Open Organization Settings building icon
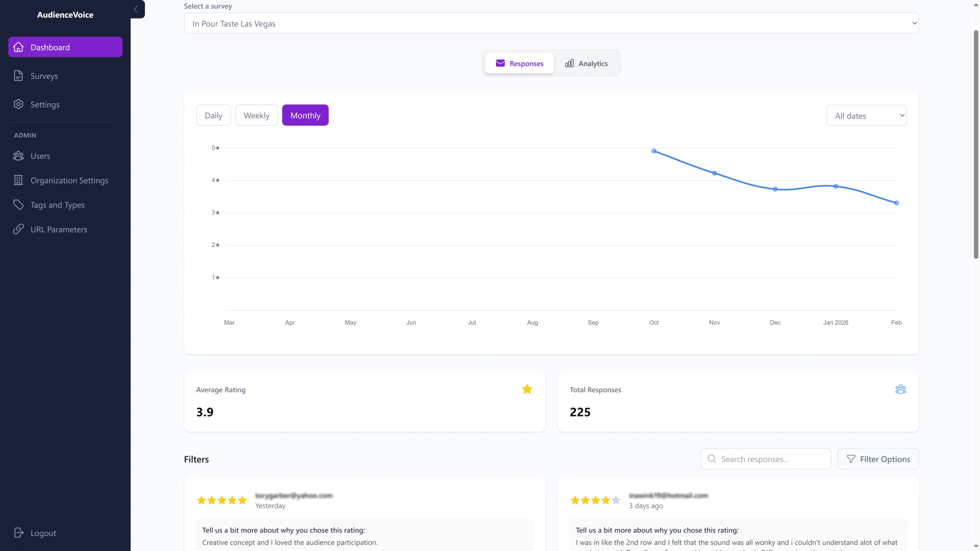Screen dimensions: 980x551 click(18, 180)
